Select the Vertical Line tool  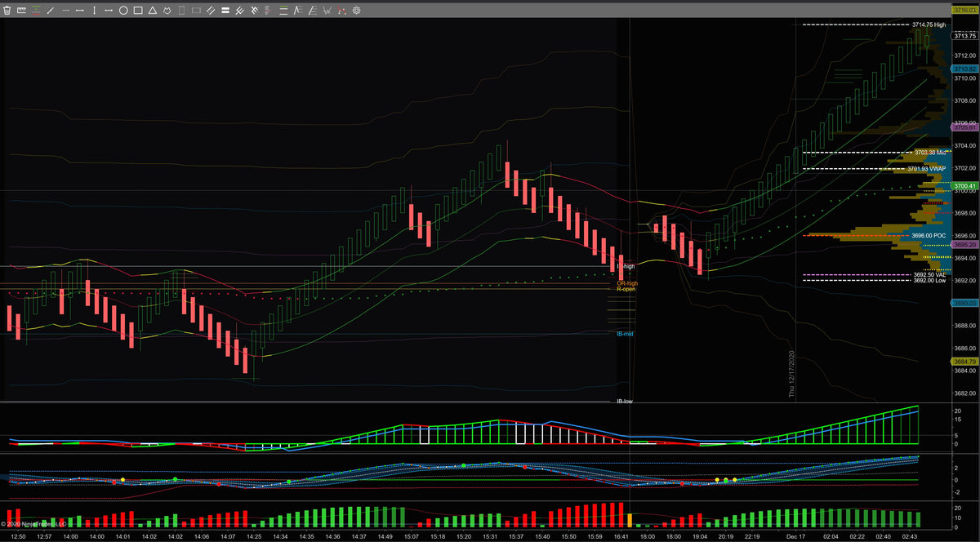coord(93,10)
